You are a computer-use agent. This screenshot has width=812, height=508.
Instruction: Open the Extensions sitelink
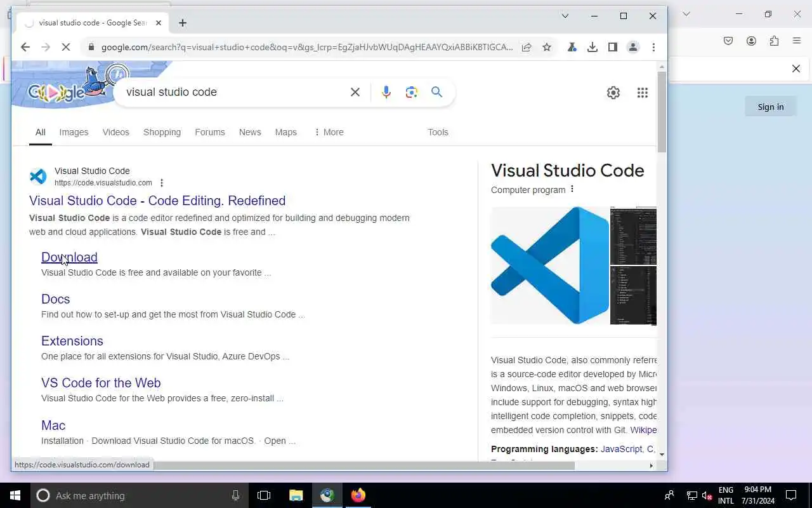72,341
